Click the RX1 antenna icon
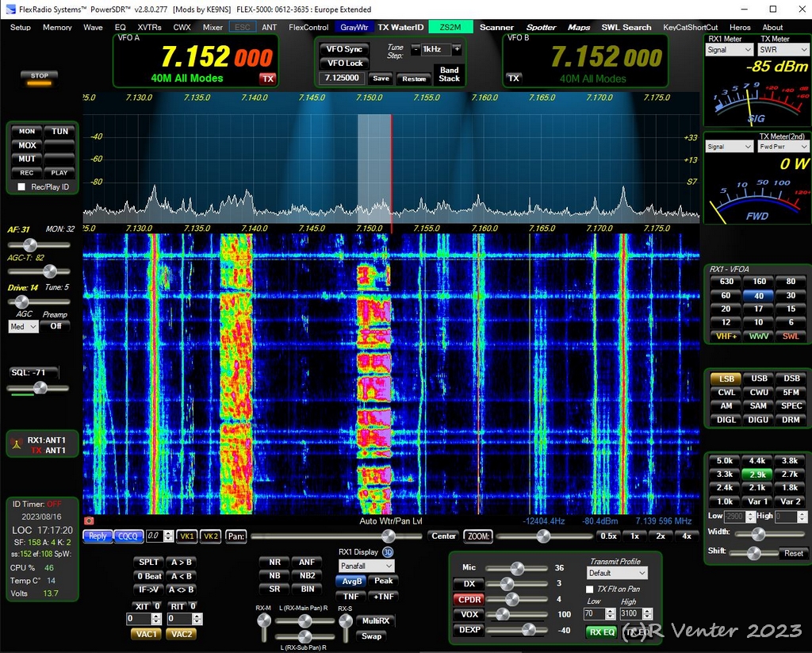This screenshot has height=653, width=812. click(x=15, y=445)
